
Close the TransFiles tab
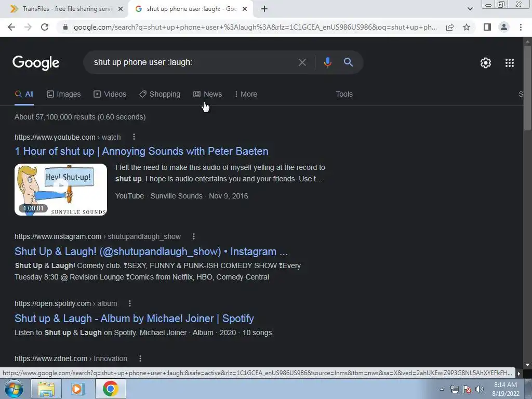121,9
